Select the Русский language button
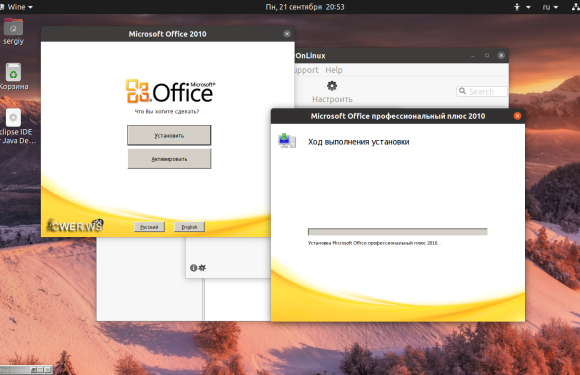The image size is (580, 375). (x=149, y=227)
